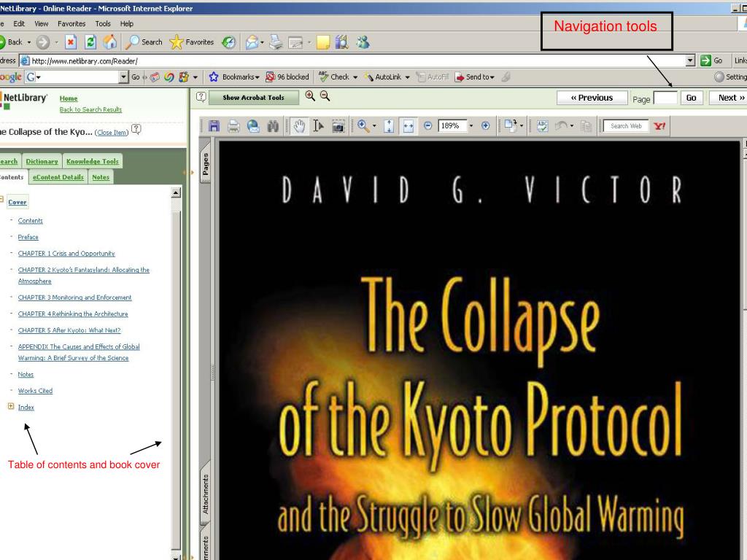Select the Snapshot camera tool
Viewport: 747px width, 560px height.
338,125
